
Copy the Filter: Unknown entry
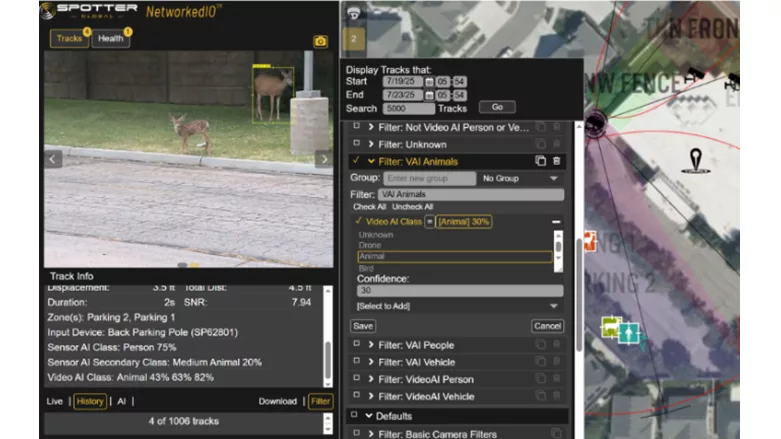click(540, 144)
